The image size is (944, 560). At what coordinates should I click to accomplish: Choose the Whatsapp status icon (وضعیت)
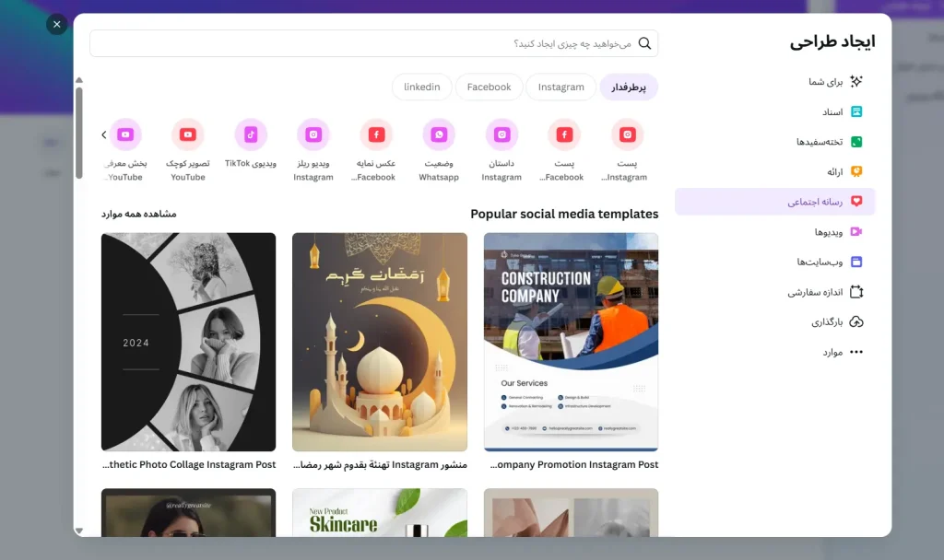439,134
